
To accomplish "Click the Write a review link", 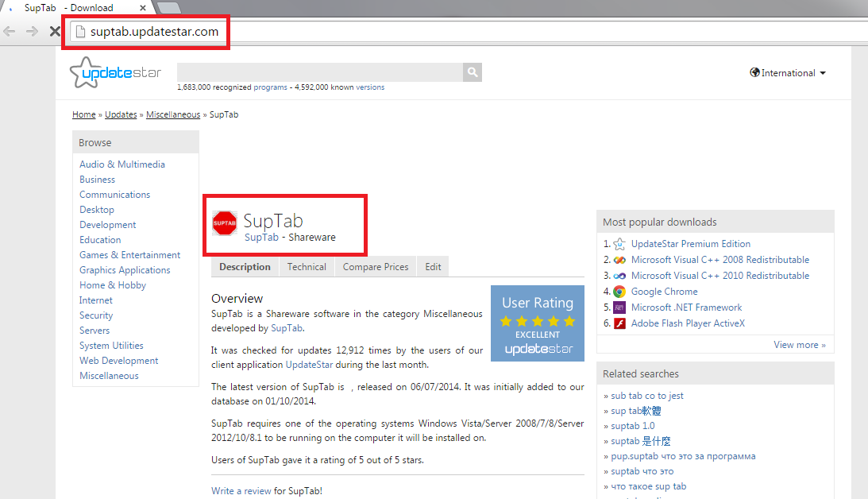I will coord(241,491).
